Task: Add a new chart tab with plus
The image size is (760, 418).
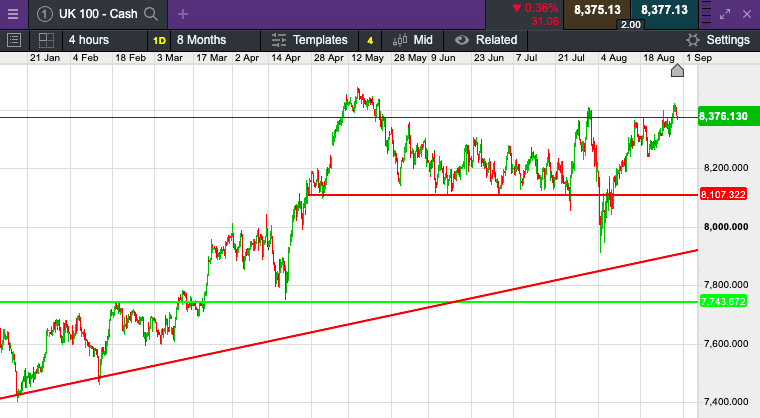Action: pos(183,15)
